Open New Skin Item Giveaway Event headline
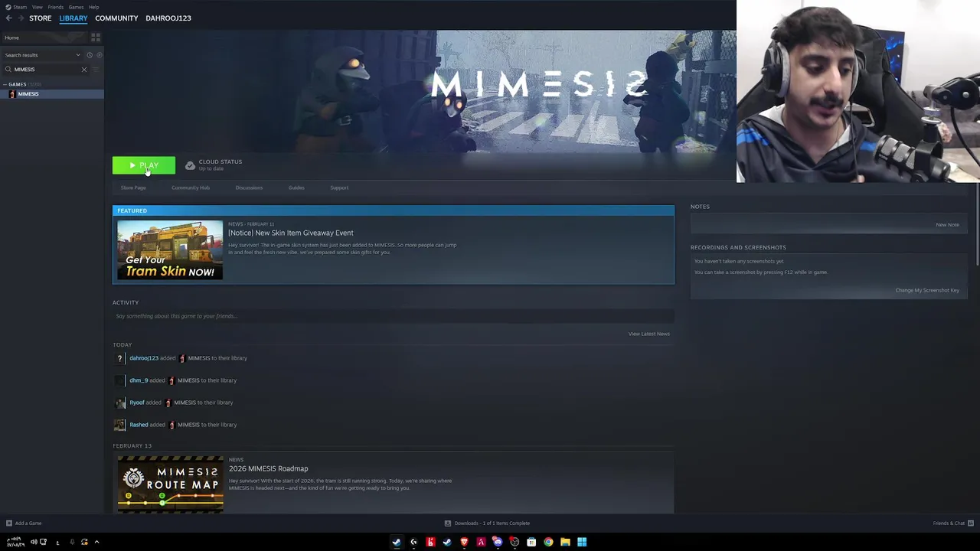 click(291, 233)
